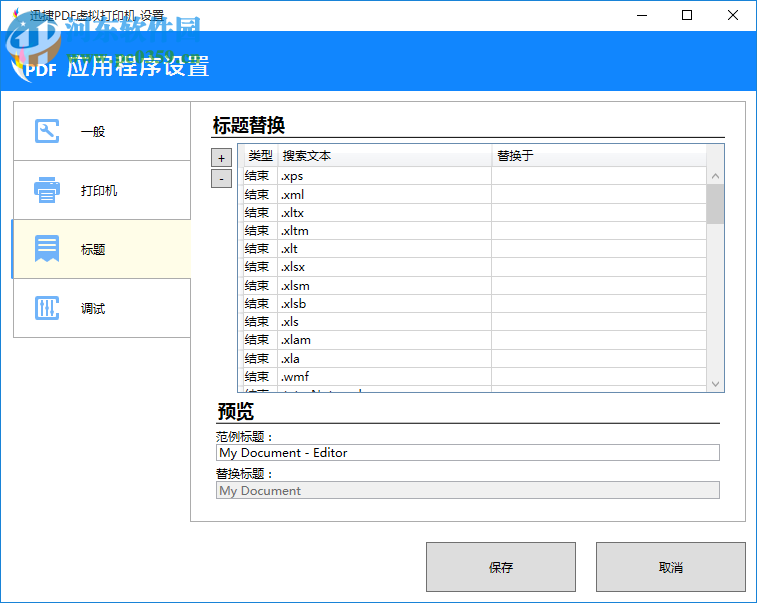Open the 调试 sliders icon

coord(47,308)
